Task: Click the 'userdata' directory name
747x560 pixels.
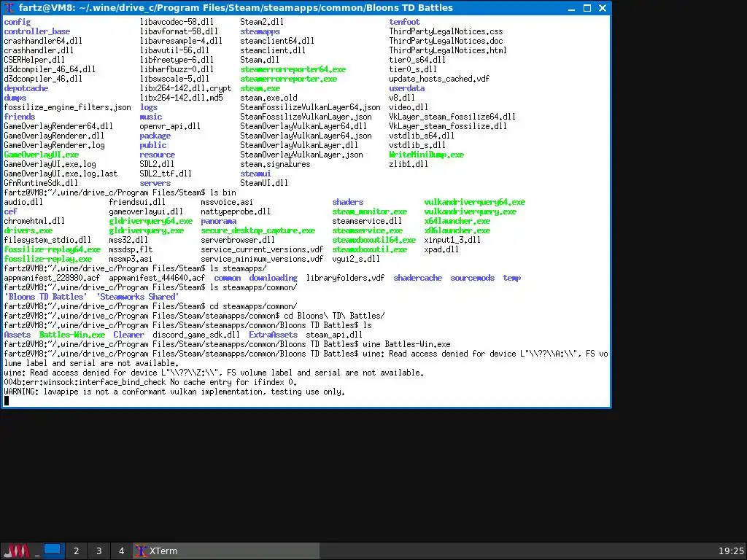Action: pyautogui.click(x=407, y=88)
